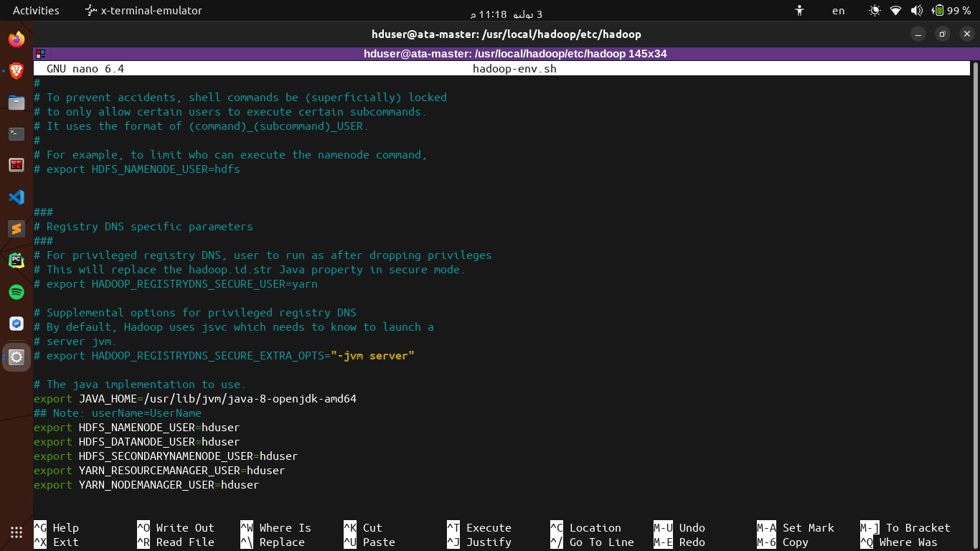980x551 pixels.
Task: Place cursor on the JAVA_HOME export line
Action: coord(194,398)
